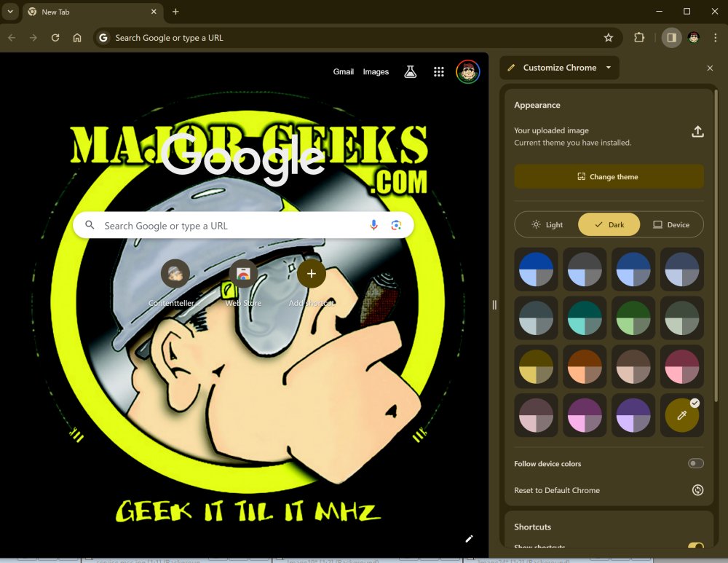Viewport: 728px width, 563px height.
Task: Open the Images link
Action: 376,71
